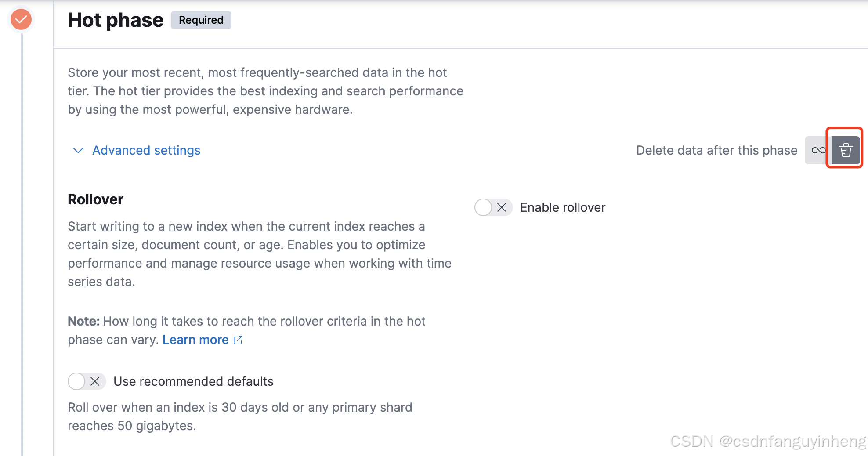Click the external link icon after Learn more
This screenshot has width=868, height=456.
(x=238, y=340)
